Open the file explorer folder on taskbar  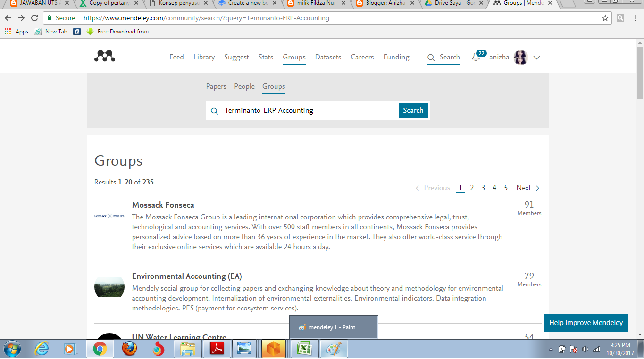pos(187,349)
